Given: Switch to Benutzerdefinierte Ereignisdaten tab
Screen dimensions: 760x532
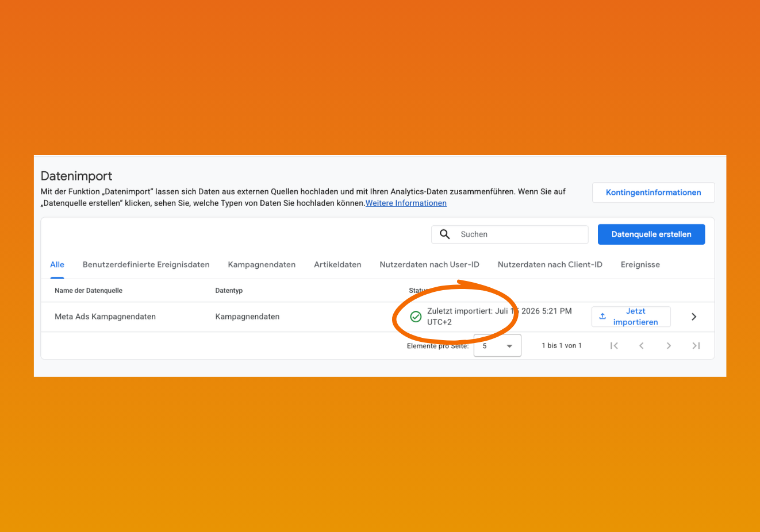Looking at the screenshot, I should coord(146,265).
